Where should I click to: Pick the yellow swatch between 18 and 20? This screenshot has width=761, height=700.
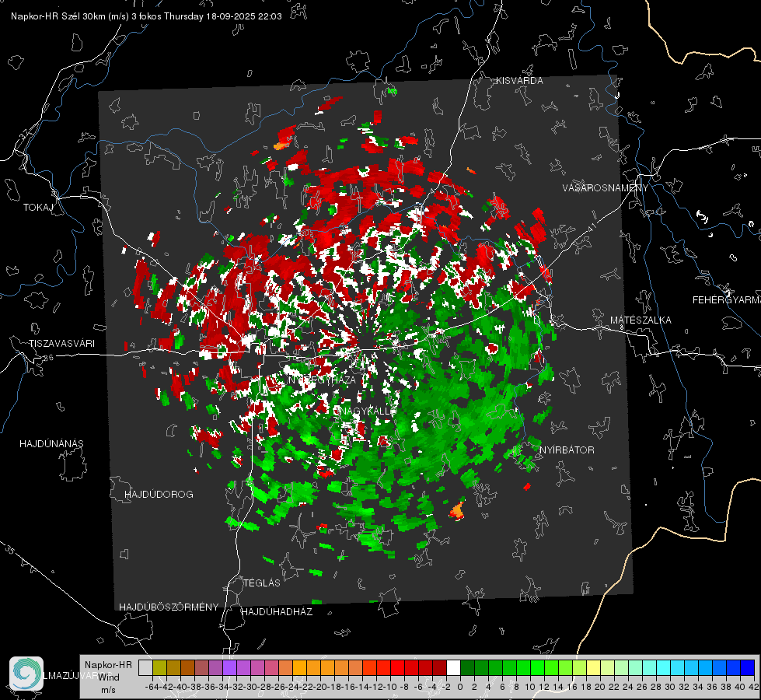593,667
